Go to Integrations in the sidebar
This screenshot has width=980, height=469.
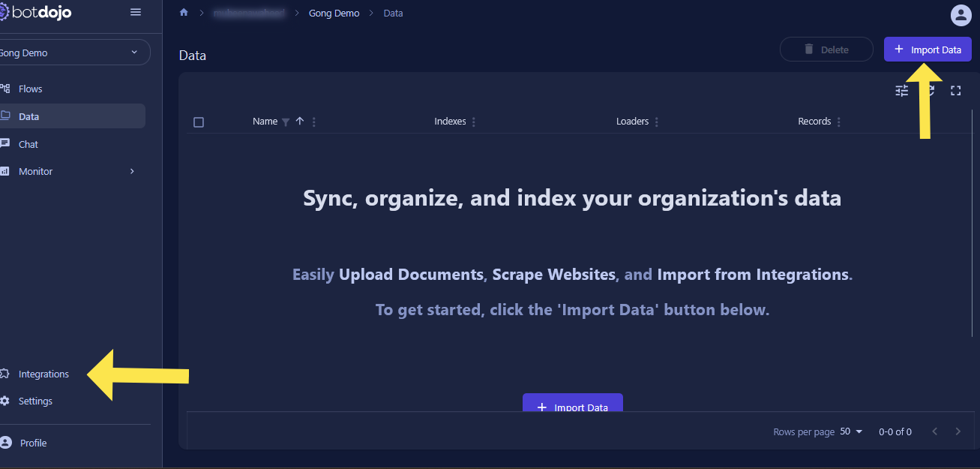pyautogui.click(x=43, y=374)
